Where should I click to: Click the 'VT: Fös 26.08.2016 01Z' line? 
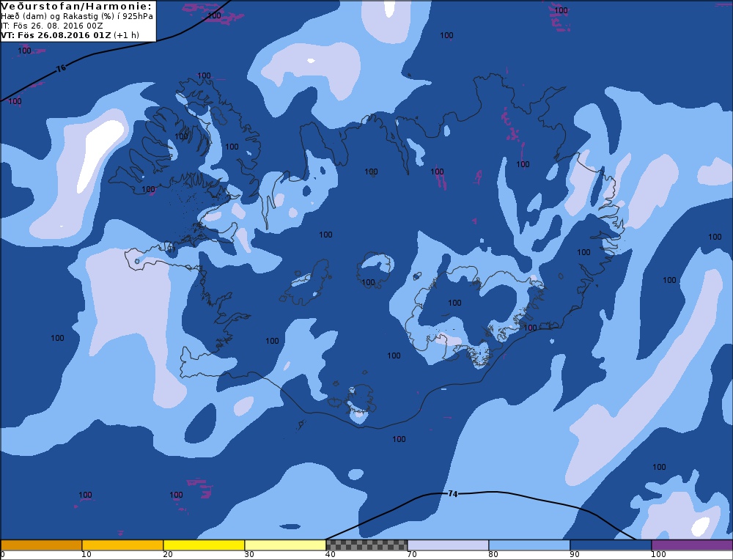56,35
